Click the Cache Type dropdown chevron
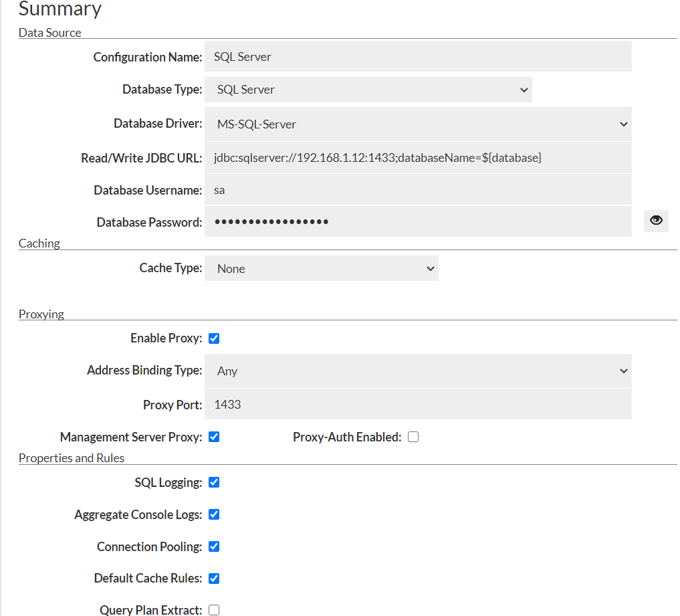680x616 pixels. [430, 268]
